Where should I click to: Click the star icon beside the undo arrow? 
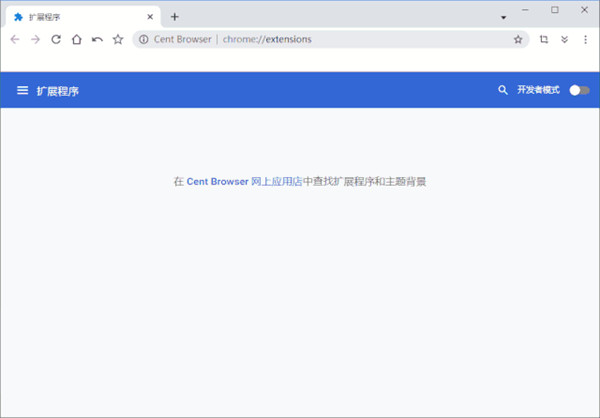click(x=118, y=39)
